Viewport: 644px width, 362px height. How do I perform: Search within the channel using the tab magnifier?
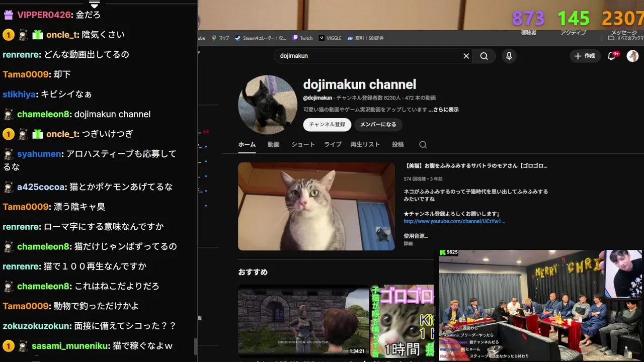pyautogui.click(x=423, y=145)
